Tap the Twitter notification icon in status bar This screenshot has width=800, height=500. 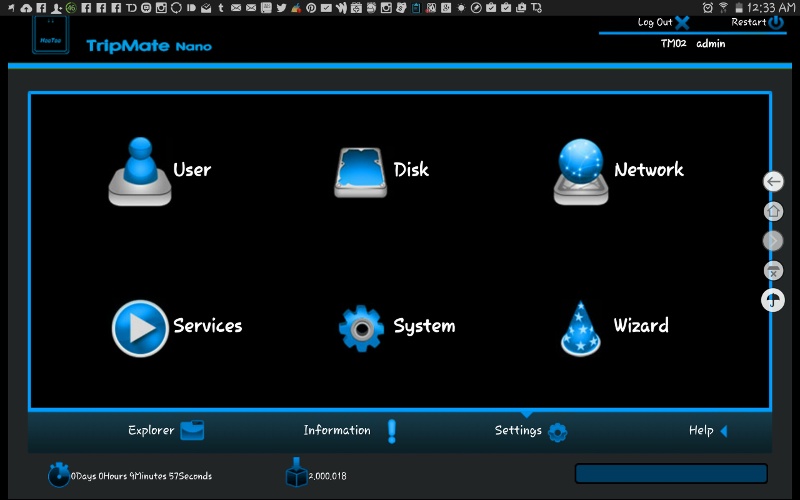coord(281,8)
